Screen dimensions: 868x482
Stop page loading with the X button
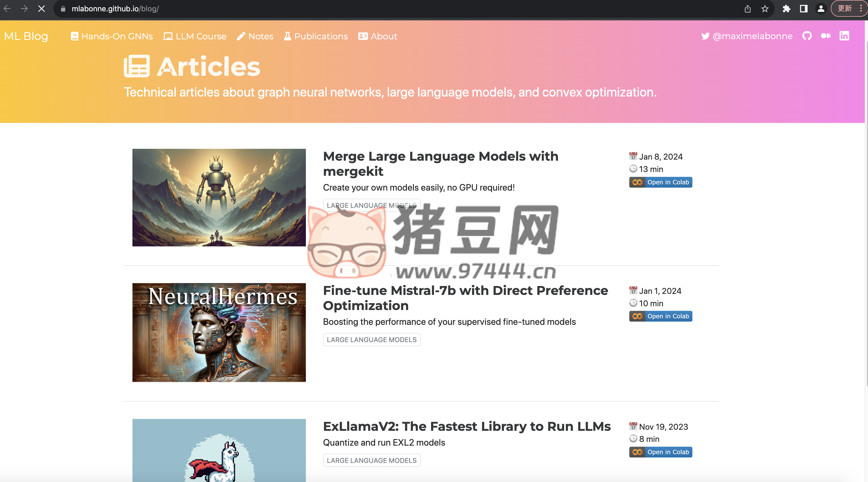pyautogui.click(x=42, y=8)
